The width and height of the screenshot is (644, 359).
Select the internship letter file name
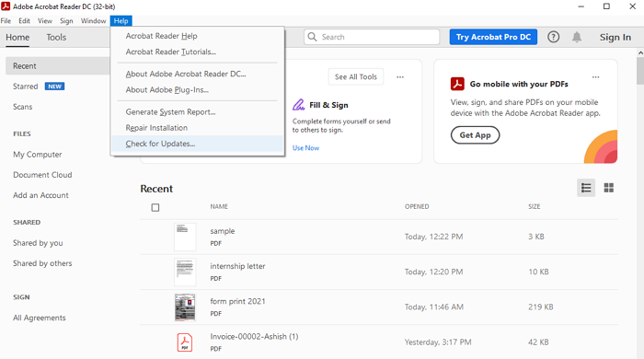click(237, 266)
